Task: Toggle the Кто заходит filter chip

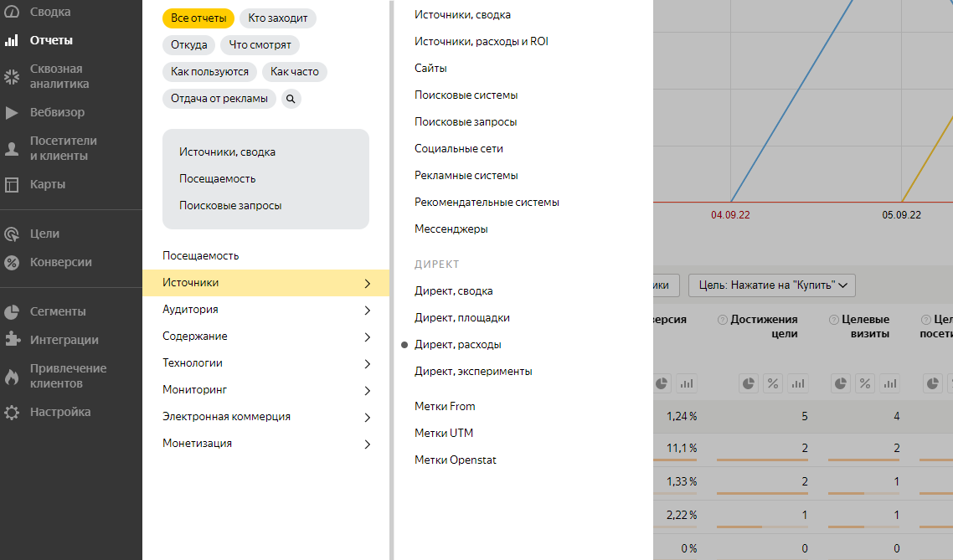Action: [x=277, y=18]
